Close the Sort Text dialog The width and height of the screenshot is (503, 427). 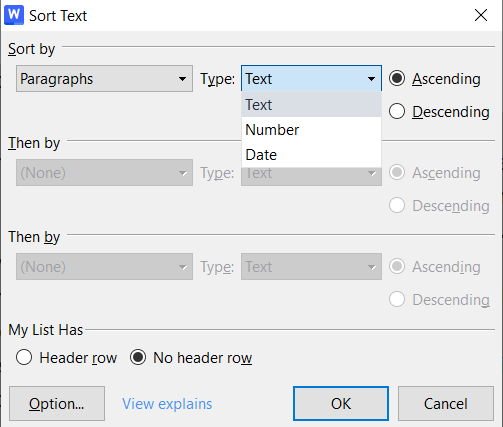click(x=481, y=15)
